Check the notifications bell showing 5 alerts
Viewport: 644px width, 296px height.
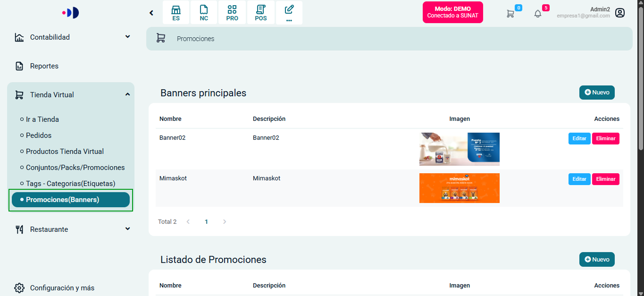coord(538,14)
